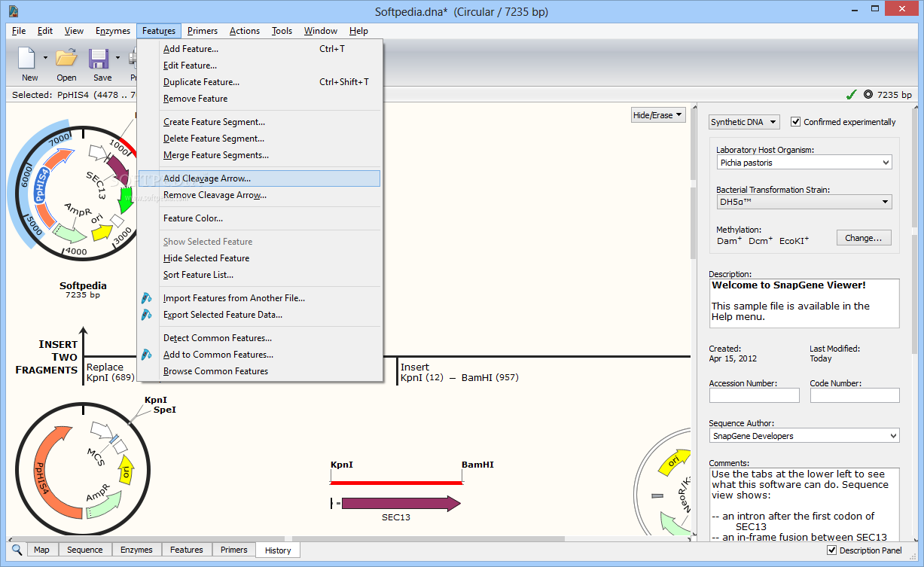Switch to the Enzymes tab at bottom
This screenshot has height=567, width=924.
137,550
